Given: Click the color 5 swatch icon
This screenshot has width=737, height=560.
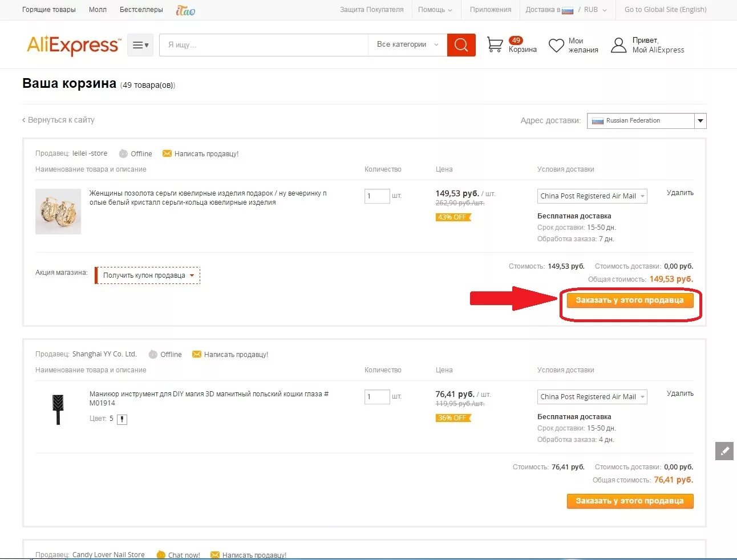Looking at the screenshot, I should click(x=122, y=419).
